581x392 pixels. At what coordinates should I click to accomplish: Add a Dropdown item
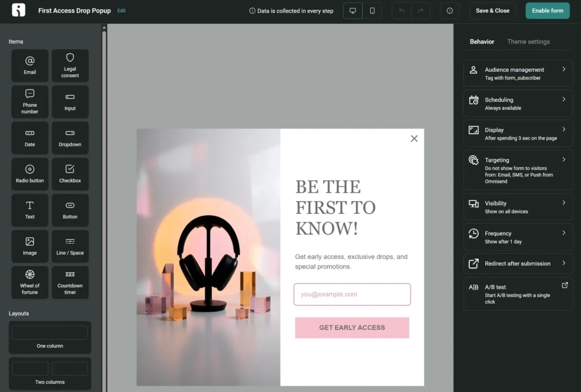point(70,138)
